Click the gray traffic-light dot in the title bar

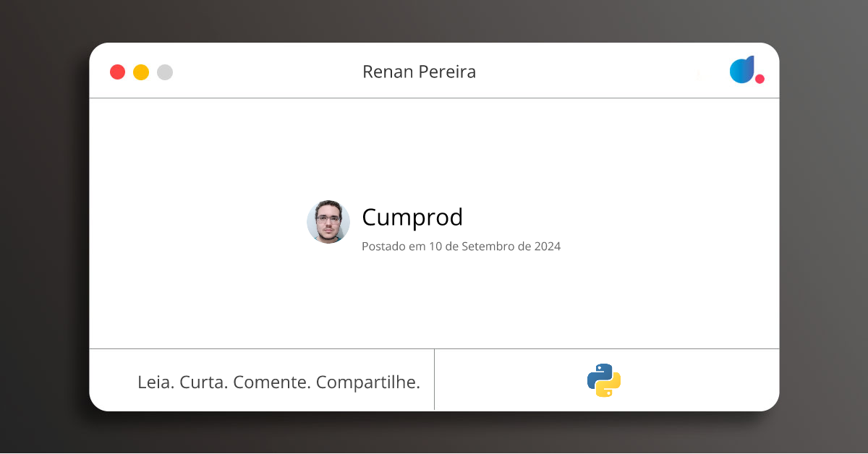[164, 72]
